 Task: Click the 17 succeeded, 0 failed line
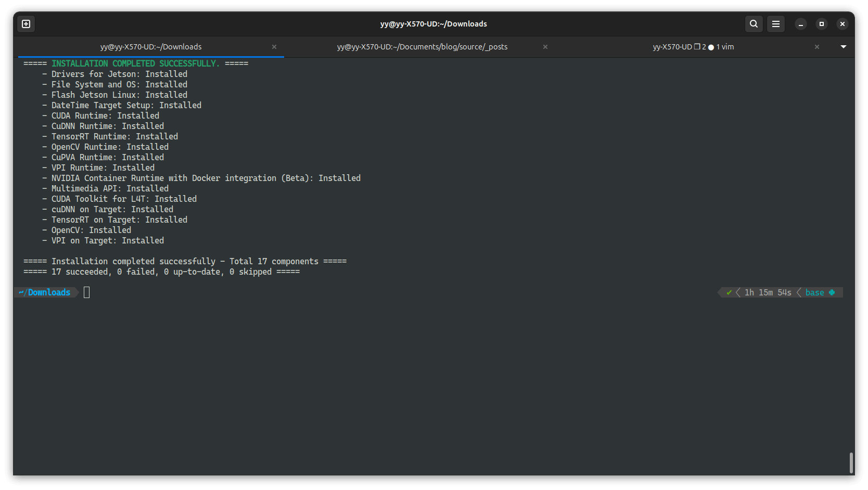pyautogui.click(x=162, y=272)
